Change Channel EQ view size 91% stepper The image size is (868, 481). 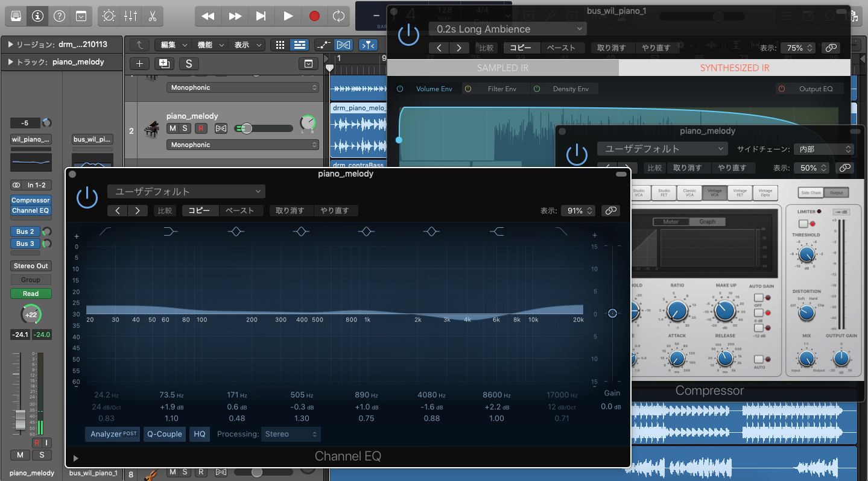[578, 210]
